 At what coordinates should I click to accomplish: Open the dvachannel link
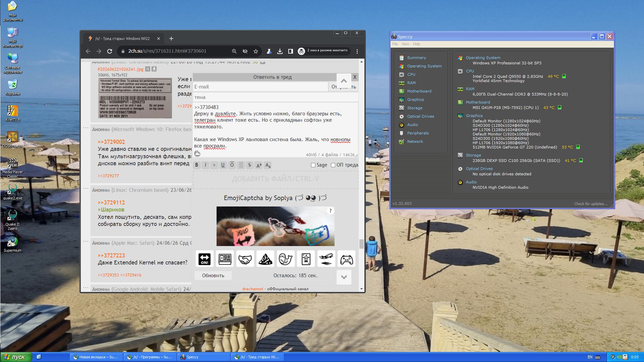point(253,289)
